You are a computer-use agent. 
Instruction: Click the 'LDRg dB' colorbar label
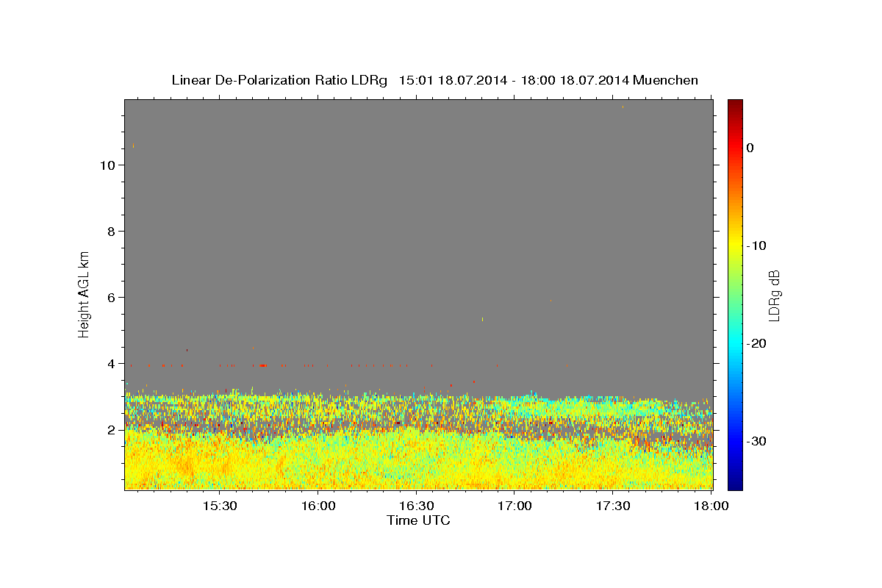[x=773, y=295]
